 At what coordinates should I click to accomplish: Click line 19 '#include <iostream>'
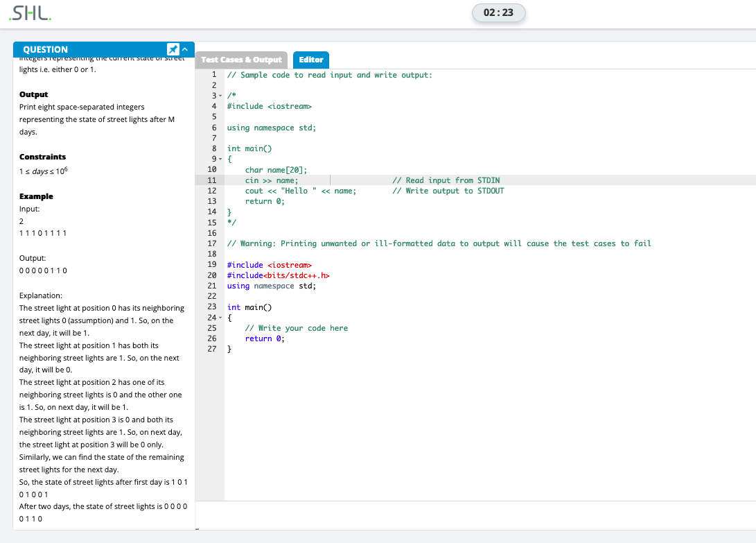(x=270, y=265)
